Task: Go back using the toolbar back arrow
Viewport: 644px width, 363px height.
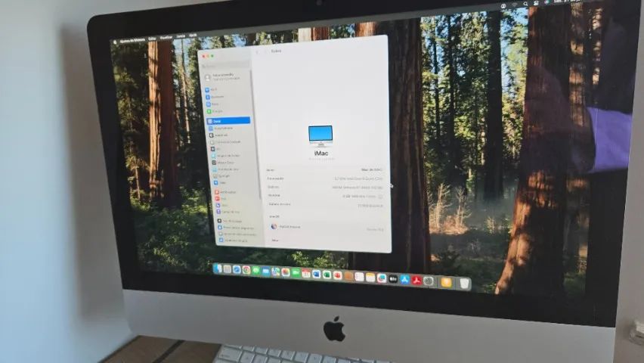Action: tap(258, 52)
